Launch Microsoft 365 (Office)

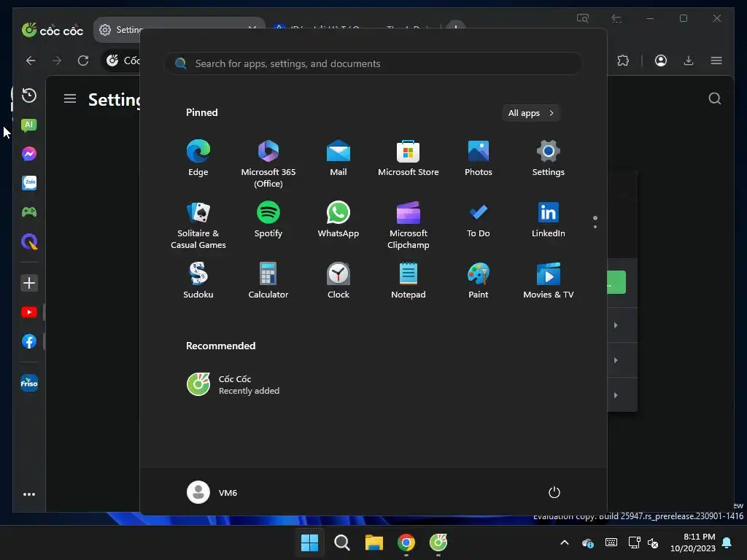(268, 163)
